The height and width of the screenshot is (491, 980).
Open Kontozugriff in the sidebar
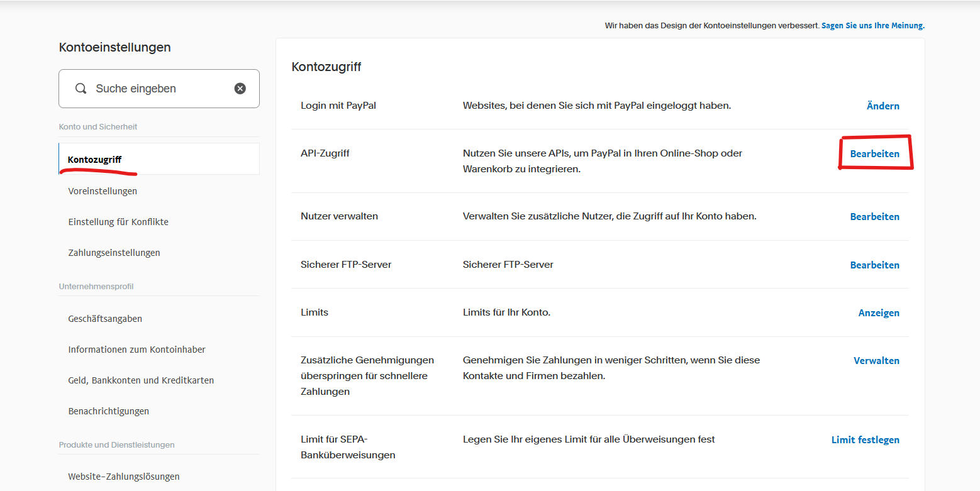click(95, 159)
